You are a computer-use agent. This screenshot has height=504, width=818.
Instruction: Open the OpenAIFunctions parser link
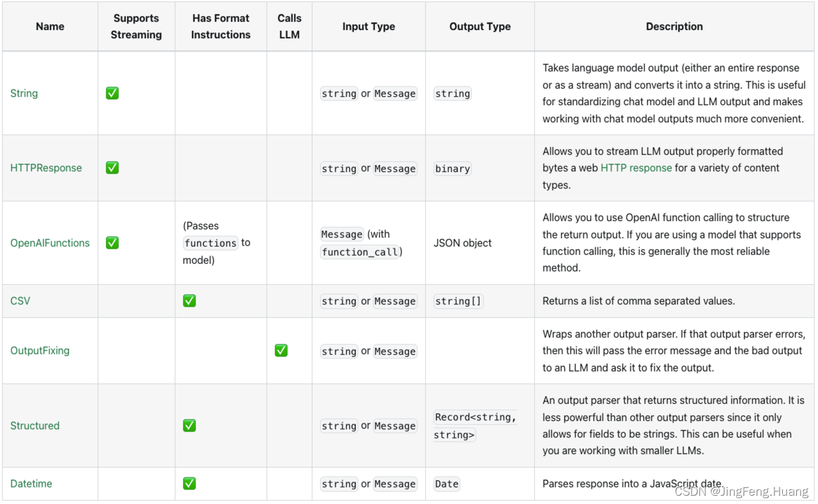click(50, 243)
